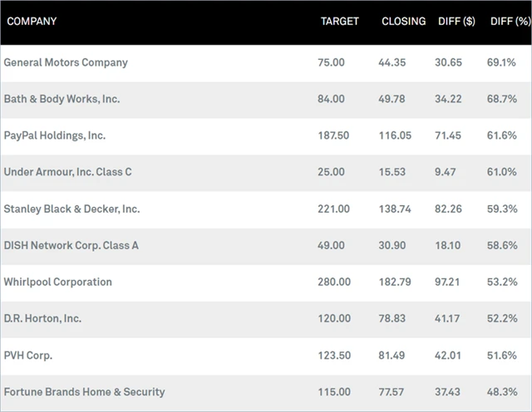Image resolution: width=532 pixels, height=412 pixels.
Task: Open General Motors Company row name
Action: click(x=66, y=62)
